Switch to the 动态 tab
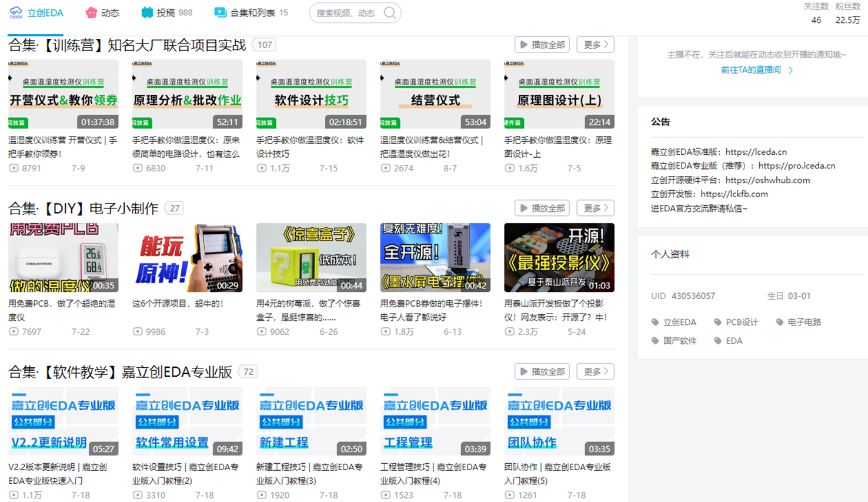This screenshot has height=502, width=868. (x=102, y=13)
